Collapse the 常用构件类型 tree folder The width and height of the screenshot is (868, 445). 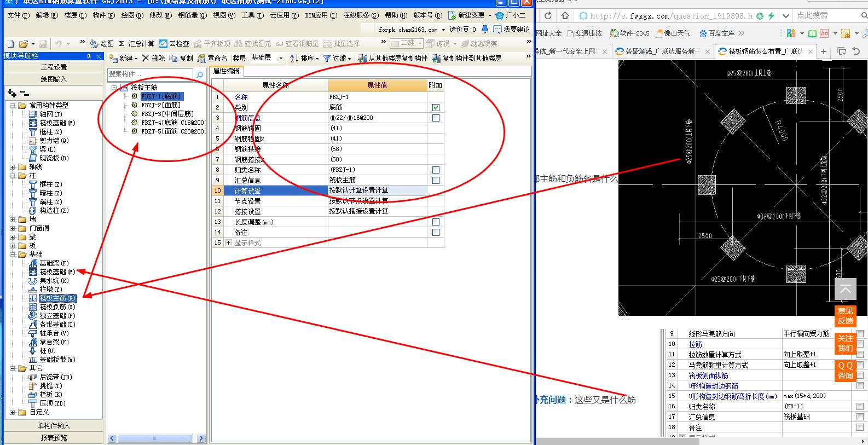12,106
